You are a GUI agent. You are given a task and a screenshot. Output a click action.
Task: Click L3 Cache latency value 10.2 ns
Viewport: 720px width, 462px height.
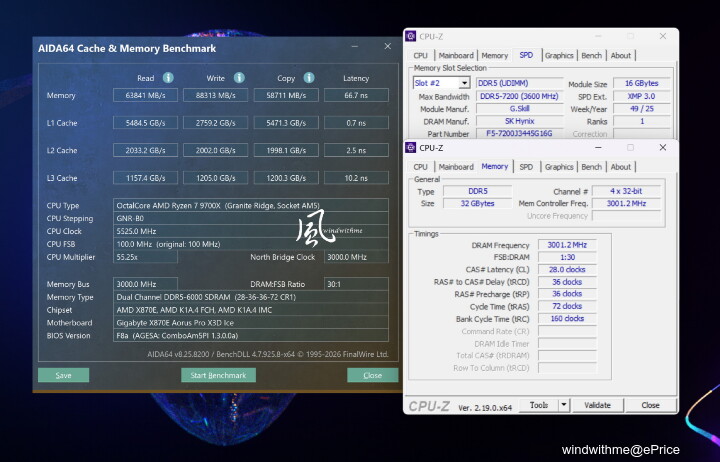tap(356, 178)
